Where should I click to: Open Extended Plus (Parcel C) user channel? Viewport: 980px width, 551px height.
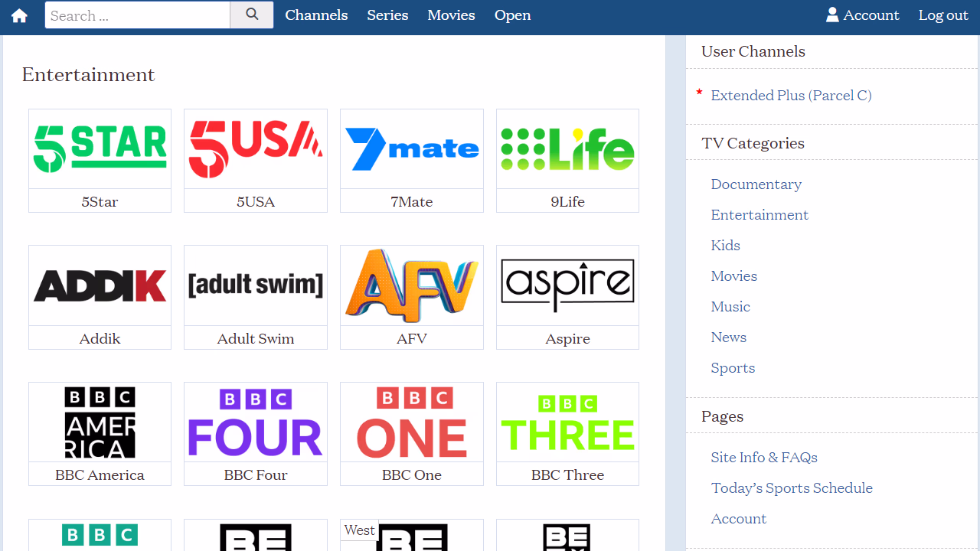(x=791, y=96)
